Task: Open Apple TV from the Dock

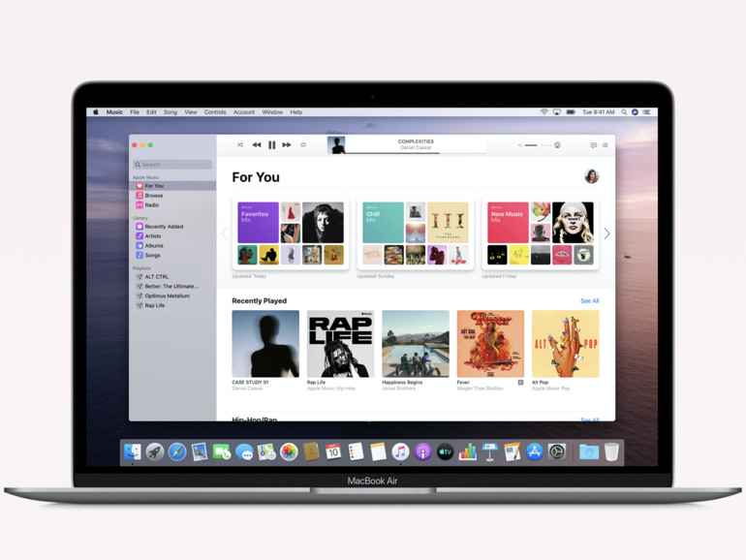Action: [445, 452]
